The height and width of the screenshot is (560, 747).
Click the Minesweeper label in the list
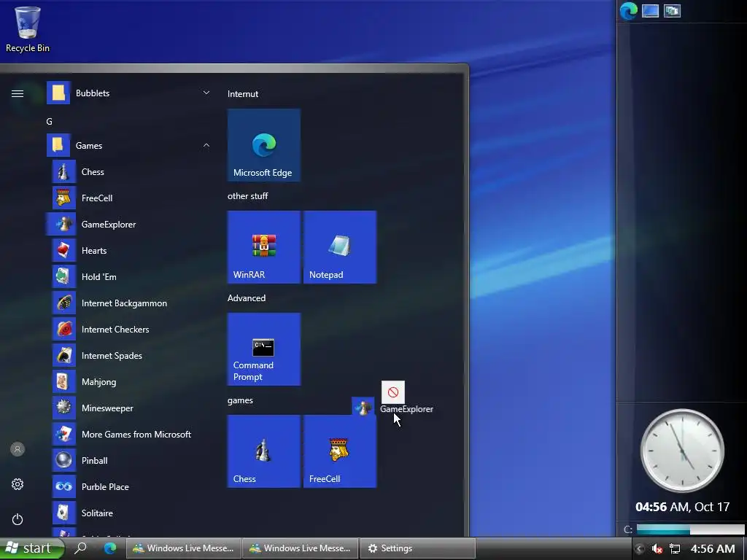click(x=107, y=408)
